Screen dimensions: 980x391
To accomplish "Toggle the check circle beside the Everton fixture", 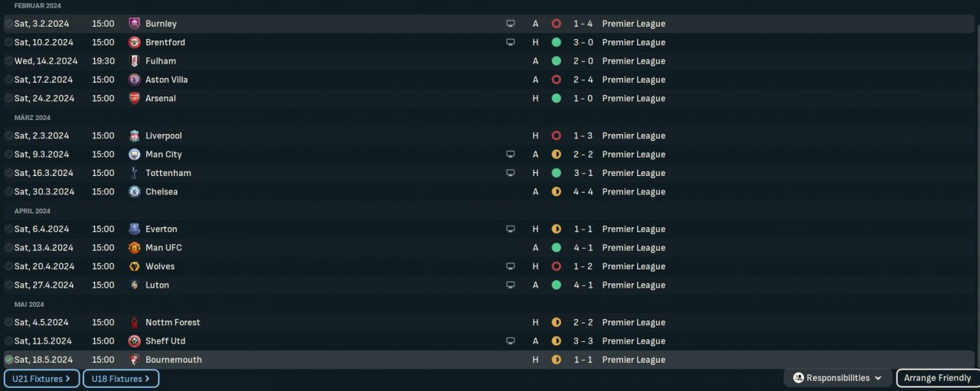I will tap(8, 230).
